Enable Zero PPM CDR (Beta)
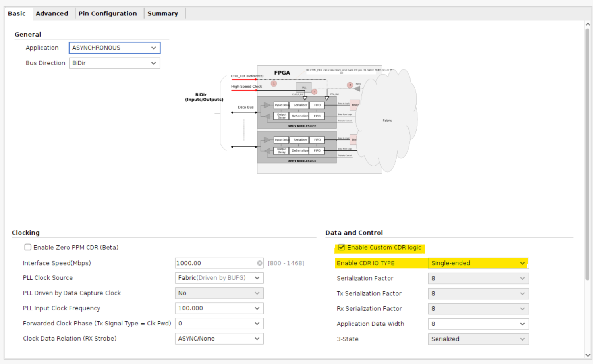The image size is (593, 364). pos(27,247)
